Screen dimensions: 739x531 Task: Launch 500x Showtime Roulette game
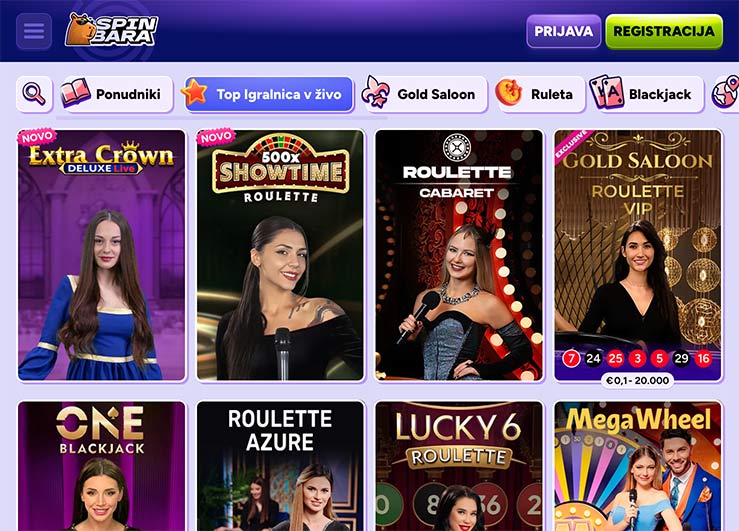[280, 255]
